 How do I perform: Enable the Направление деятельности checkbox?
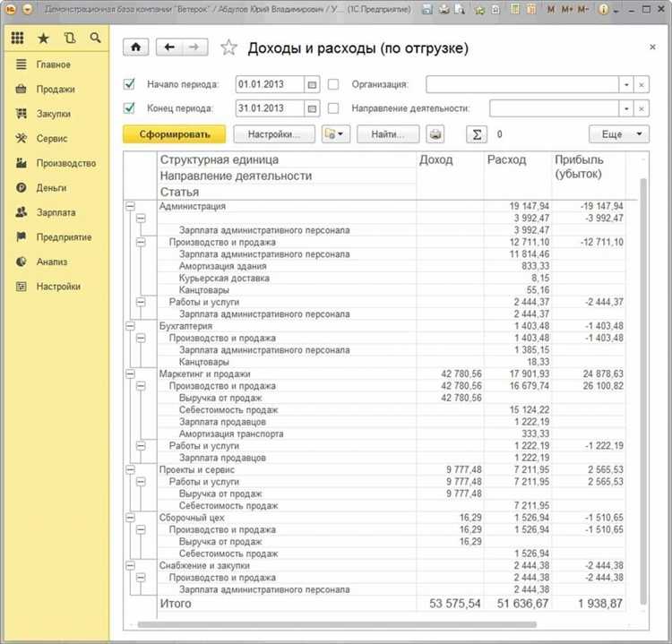(333, 108)
